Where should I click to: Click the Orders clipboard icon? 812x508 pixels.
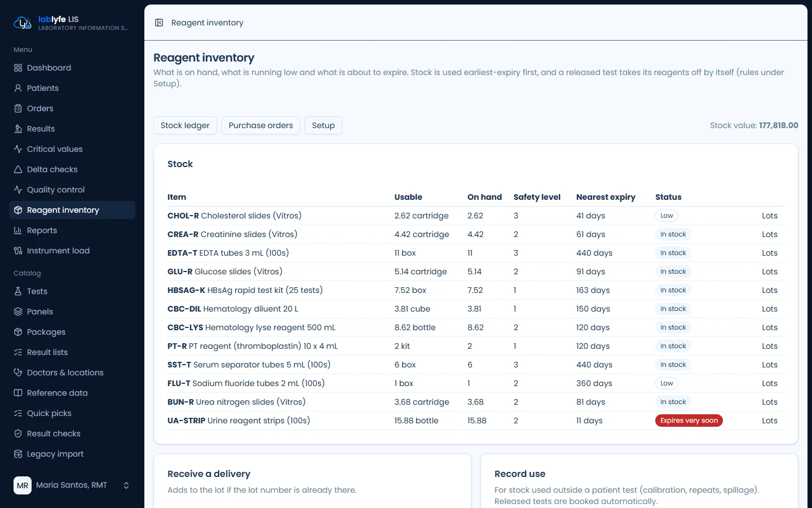(18, 108)
